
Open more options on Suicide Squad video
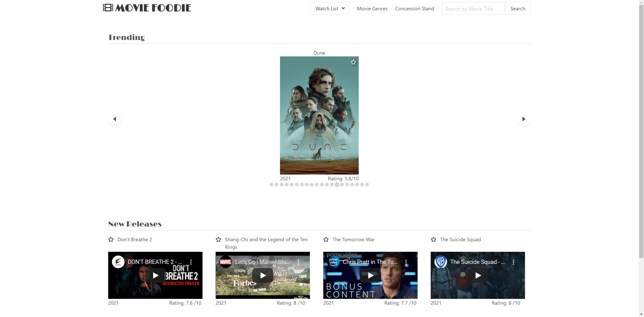pyautogui.click(x=513, y=262)
